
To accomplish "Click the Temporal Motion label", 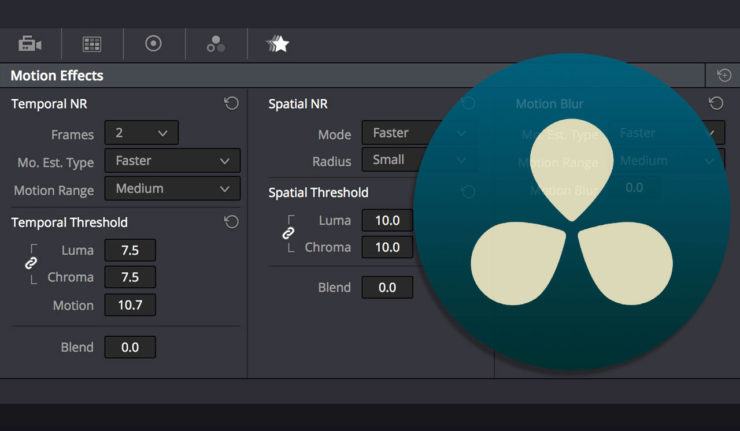I will click(73, 305).
